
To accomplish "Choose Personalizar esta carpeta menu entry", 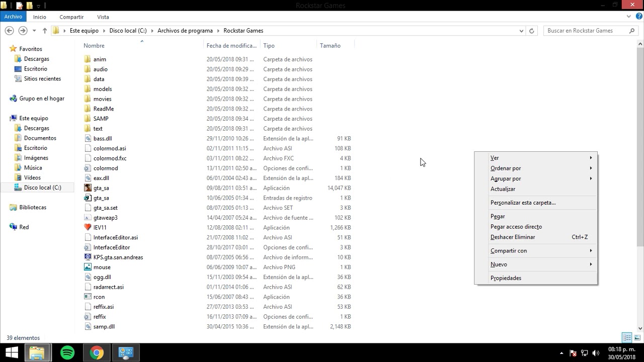I will pyautogui.click(x=536, y=203).
